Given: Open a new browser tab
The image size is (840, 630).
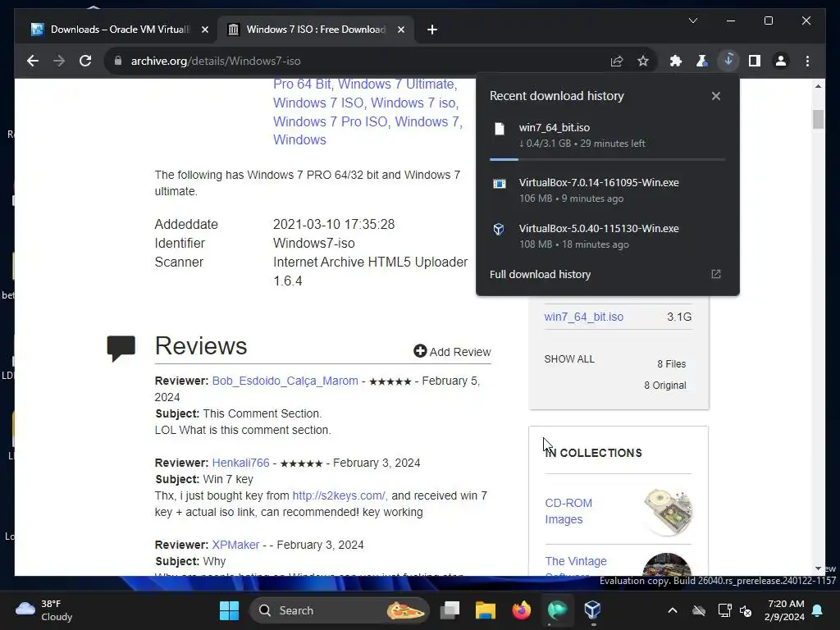Looking at the screenshot, I should pos(432,30).
